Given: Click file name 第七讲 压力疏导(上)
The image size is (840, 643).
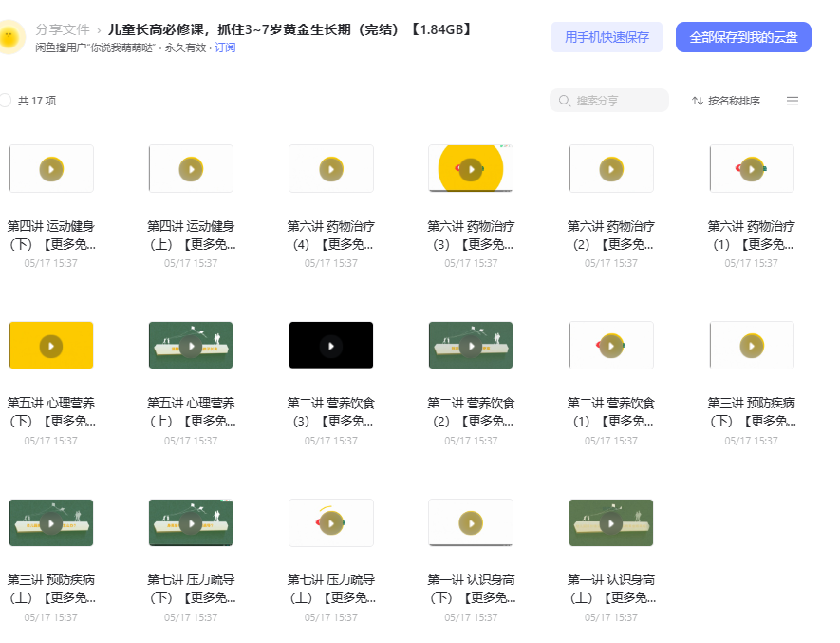Looking at the screenshot, I should 331,588.
